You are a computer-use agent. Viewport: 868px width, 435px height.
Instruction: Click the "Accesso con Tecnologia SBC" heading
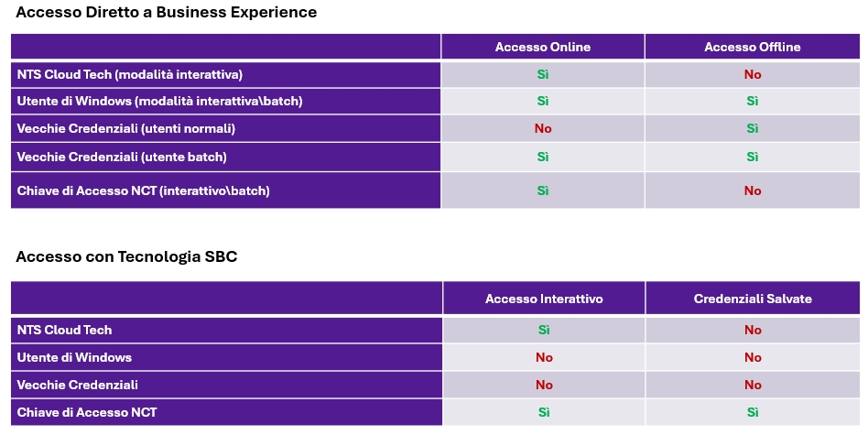(x=126, y=256)
